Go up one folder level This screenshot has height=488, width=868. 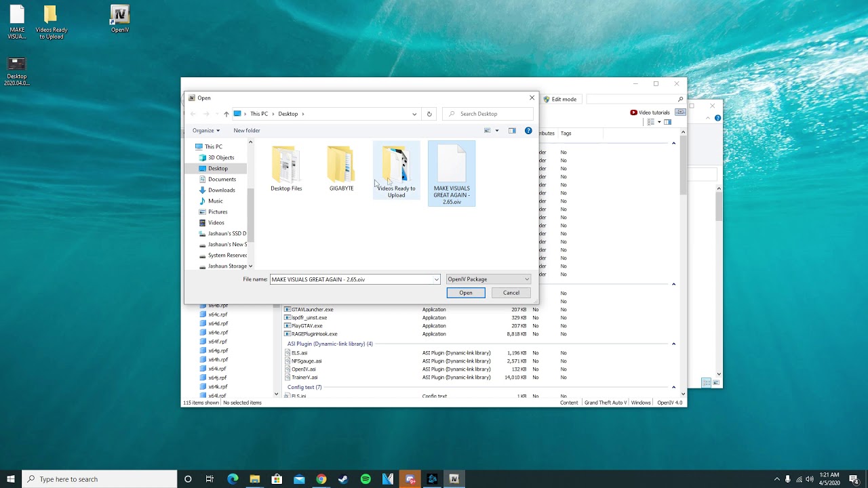click(x=226, y=114)
